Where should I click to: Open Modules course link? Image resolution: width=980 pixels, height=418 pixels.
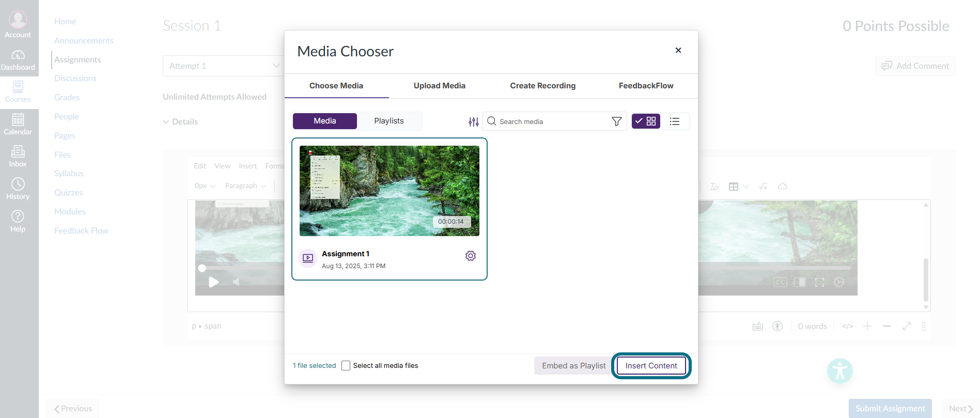click(x=70, y=212)
